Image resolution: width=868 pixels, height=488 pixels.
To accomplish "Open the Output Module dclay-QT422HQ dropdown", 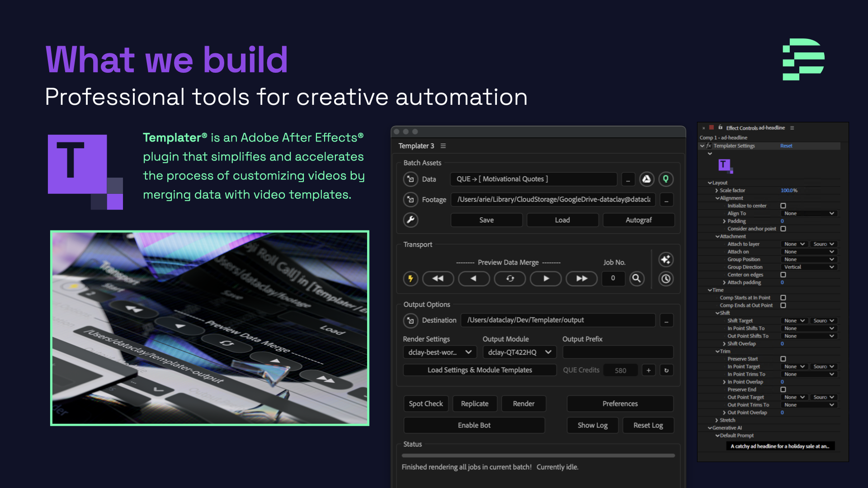I will (x=519, y=352).
